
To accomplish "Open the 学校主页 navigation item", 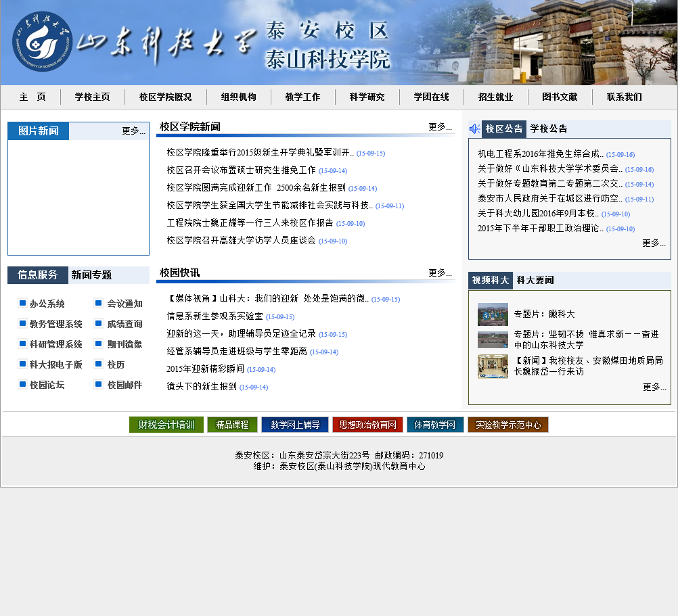I will pos(92,97).
